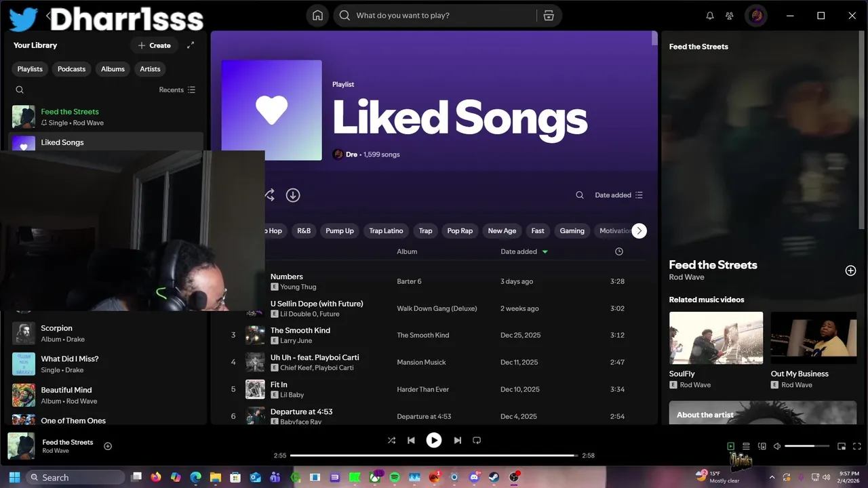868x488 pixels.
Task: Open Beautiful Mind album in library
Action: point(106,395)
